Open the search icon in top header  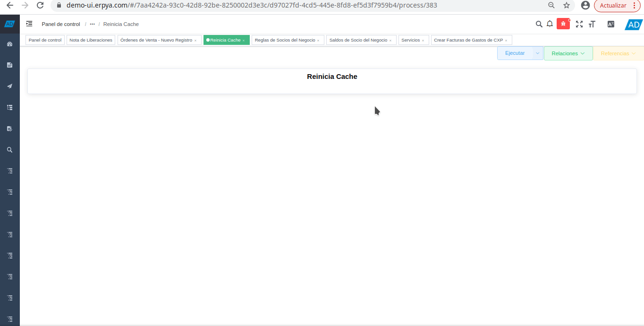tap(539, 24)
